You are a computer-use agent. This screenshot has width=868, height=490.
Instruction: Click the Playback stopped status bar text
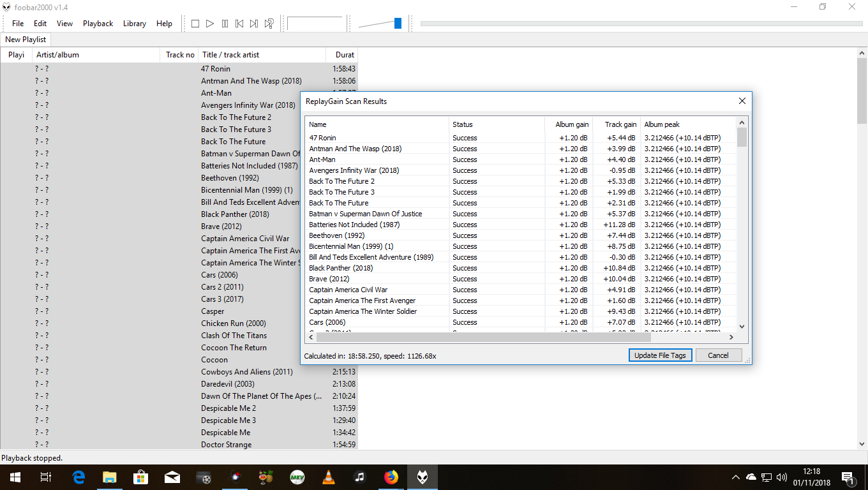coord(32,458)
